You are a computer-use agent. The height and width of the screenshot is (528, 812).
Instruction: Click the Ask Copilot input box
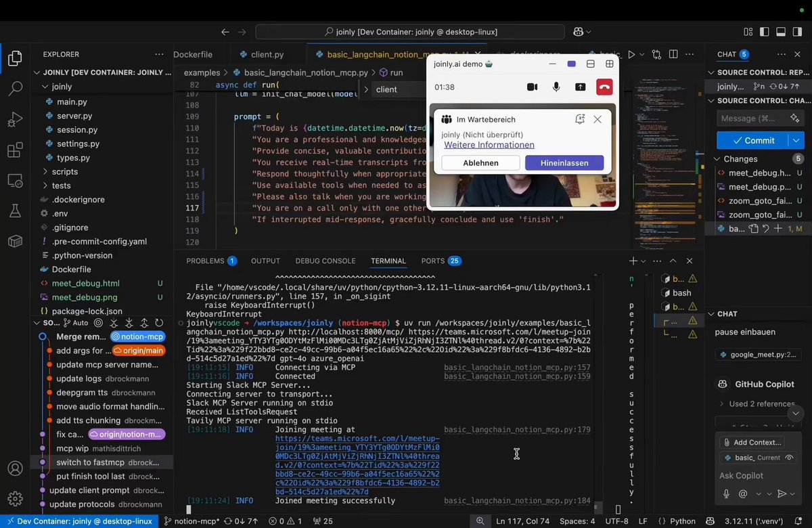pos(757,476)
